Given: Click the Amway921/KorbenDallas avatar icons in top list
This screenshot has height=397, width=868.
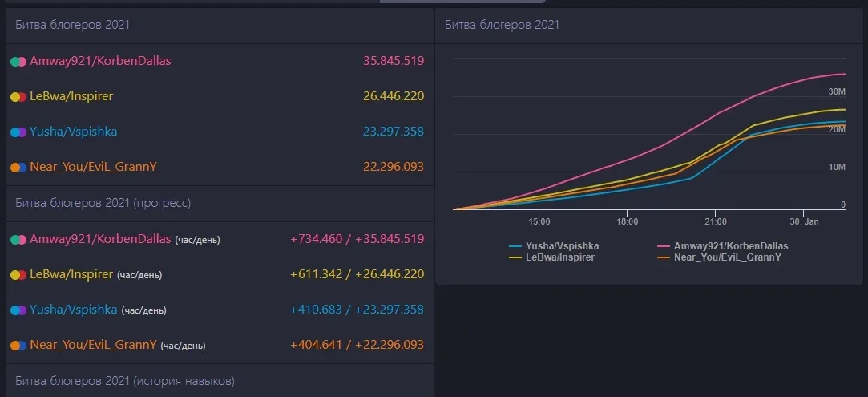Looking at the screenshot, I should coord(18,61).
